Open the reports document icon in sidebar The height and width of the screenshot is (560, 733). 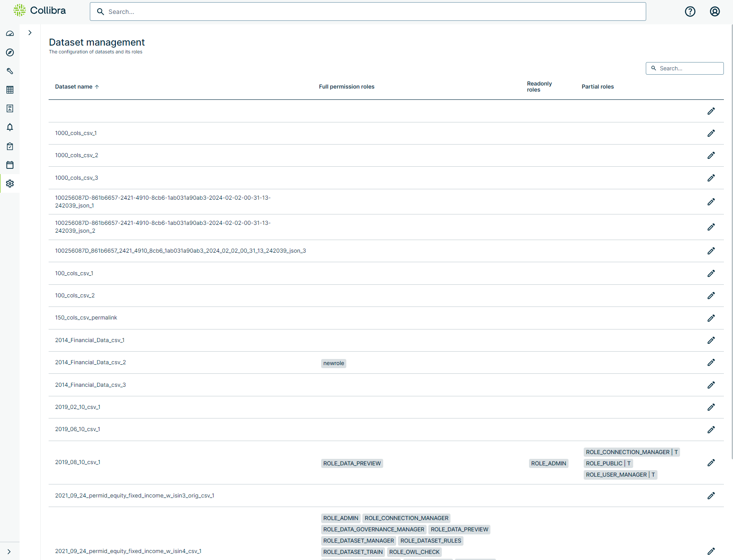(10, 109)
